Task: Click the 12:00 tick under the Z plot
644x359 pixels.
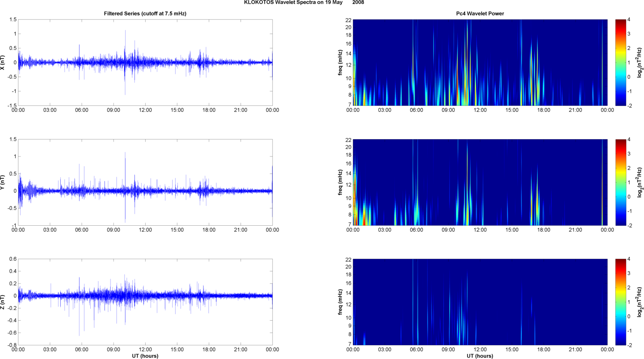Action: click(x=145, y=349)
